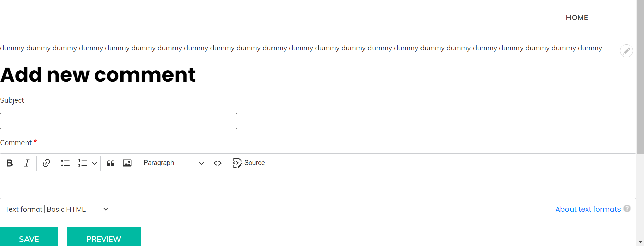Toggle bold formatting in the editor
Viewport: 644px width, 246px height.
coord(10,163)
